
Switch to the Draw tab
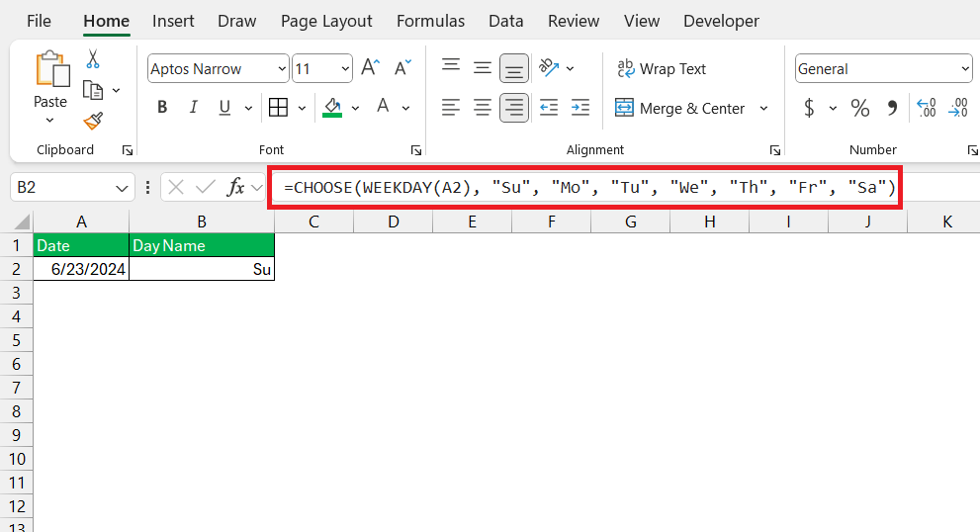(237, 21)
